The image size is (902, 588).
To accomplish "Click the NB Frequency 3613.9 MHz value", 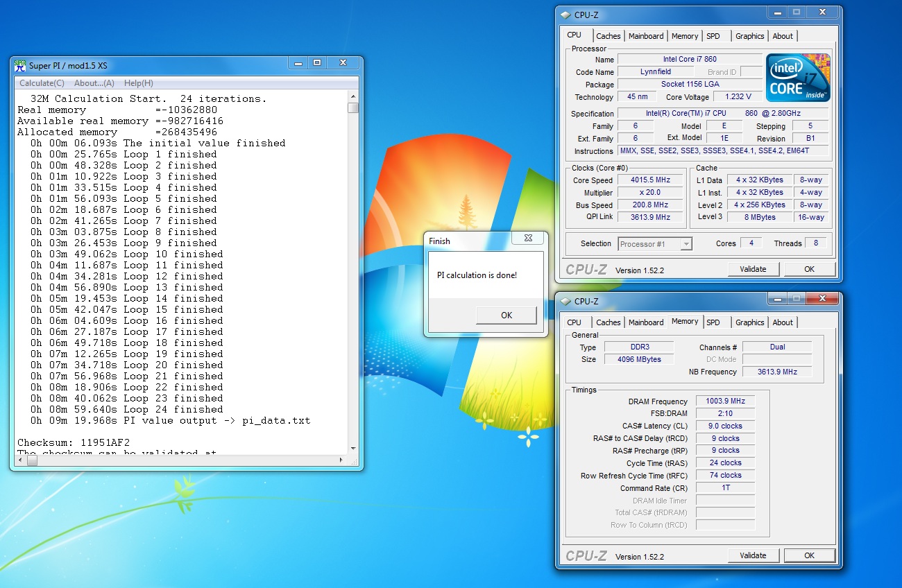I will point(777,372).
